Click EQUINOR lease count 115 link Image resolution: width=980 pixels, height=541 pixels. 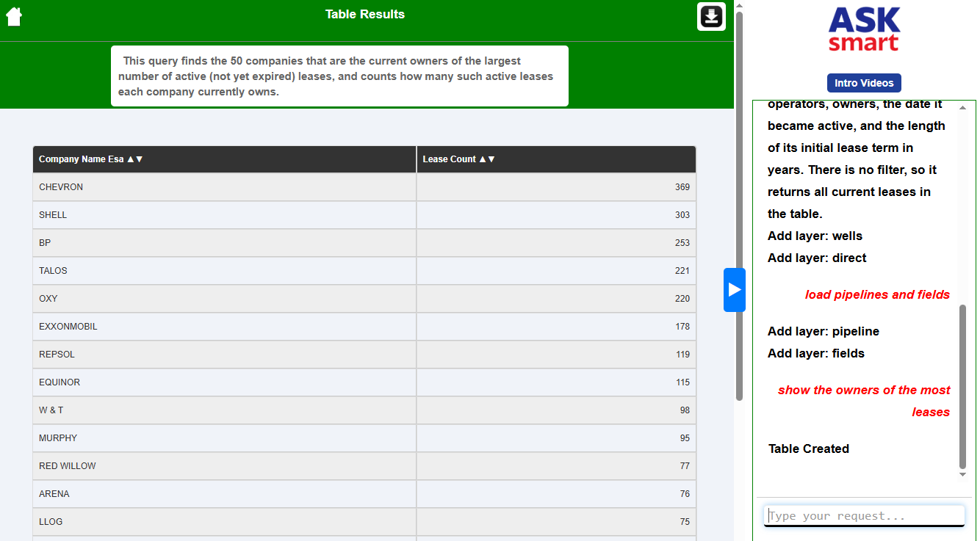[x=682, y=382]
